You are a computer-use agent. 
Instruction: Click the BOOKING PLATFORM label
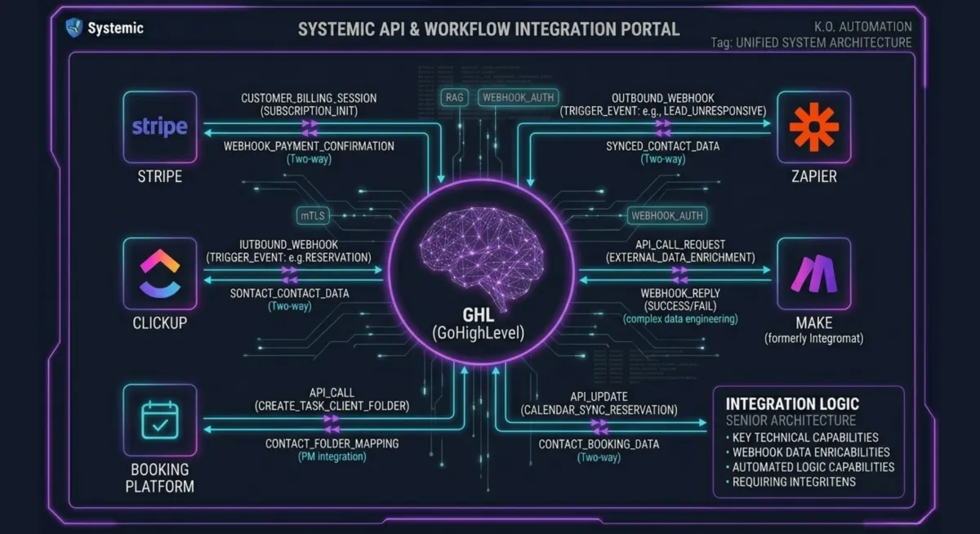tap(160, 478)
